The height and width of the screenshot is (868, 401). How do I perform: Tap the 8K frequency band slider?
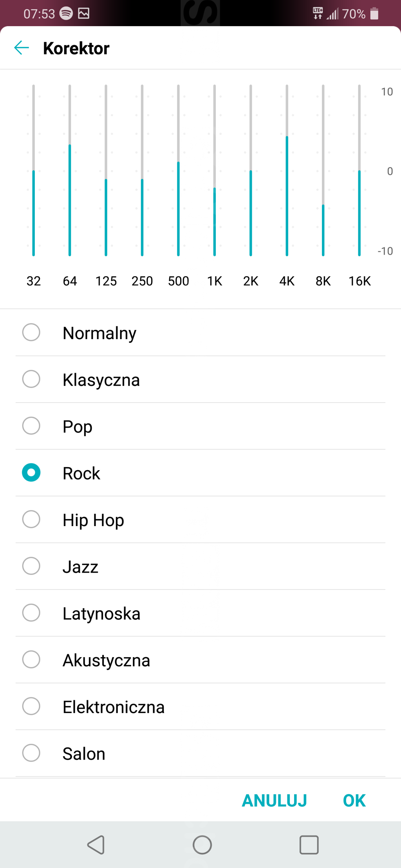point(323,205)
